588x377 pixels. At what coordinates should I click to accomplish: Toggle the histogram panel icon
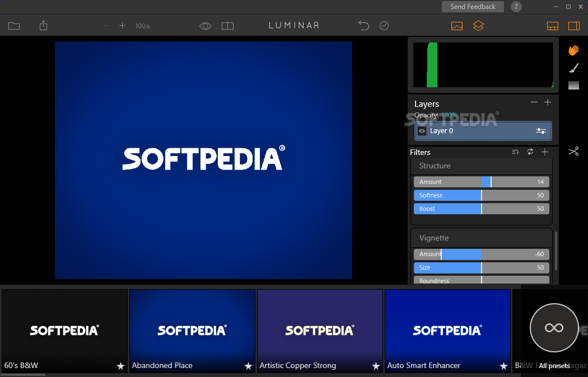457,26
